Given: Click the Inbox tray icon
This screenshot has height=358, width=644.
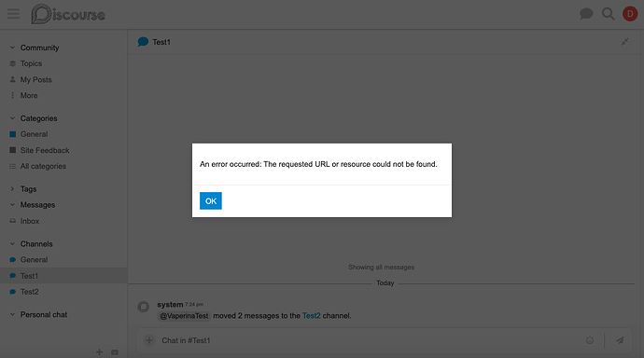Looking at the screenshot, I should (x=13, y=221).
